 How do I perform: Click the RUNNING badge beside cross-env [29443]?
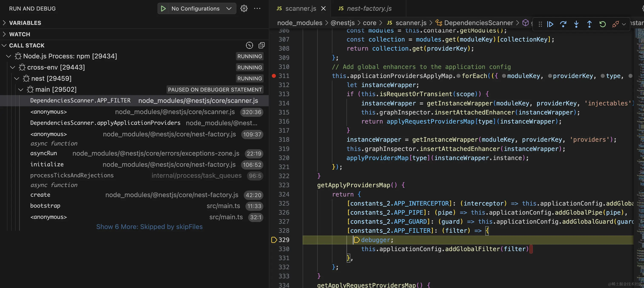point(250,67)
